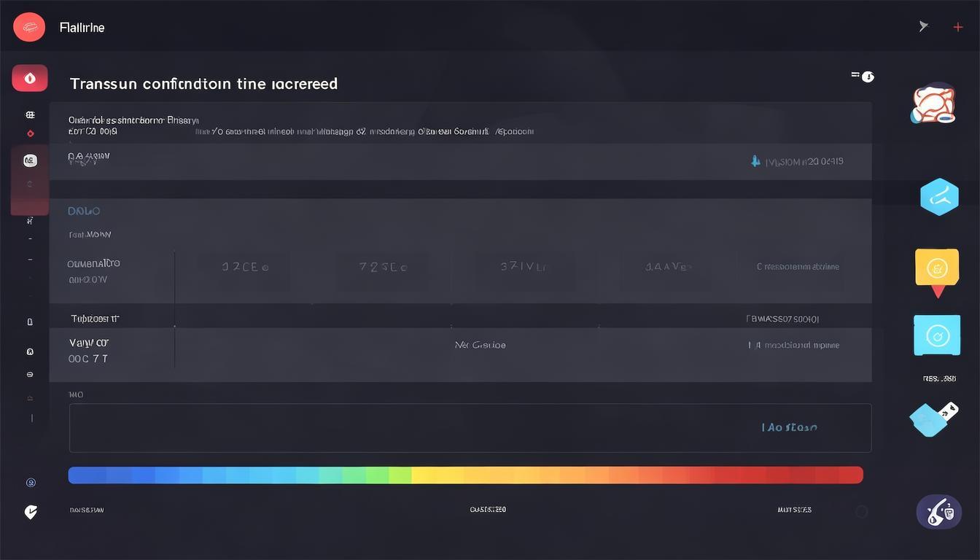This screenshot has height=560, width=980.
Task: Toggle the dark circle at end of color bar labels
Action: (x=861, y=512)
